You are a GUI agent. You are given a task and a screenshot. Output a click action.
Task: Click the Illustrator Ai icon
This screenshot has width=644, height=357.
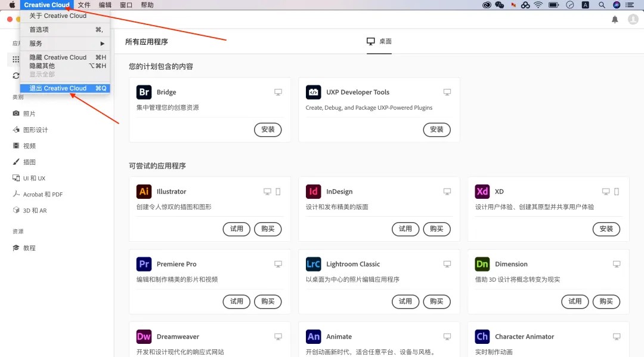click(x=144, y=192)
